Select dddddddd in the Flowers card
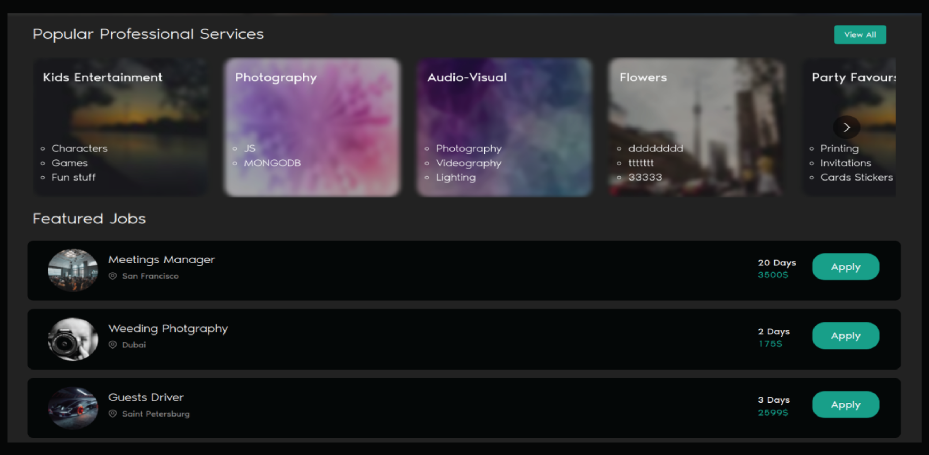 click(x=656, y=149)
